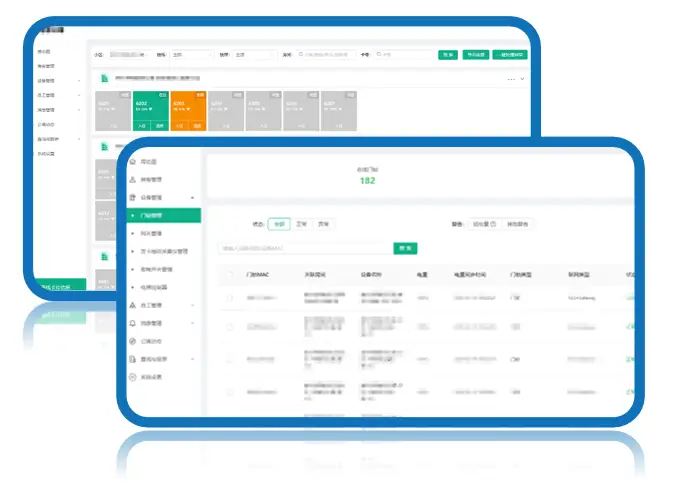Check the first row checkbox in lock table
The height and width of the screenshot is (497, 673).
(230, 297)
